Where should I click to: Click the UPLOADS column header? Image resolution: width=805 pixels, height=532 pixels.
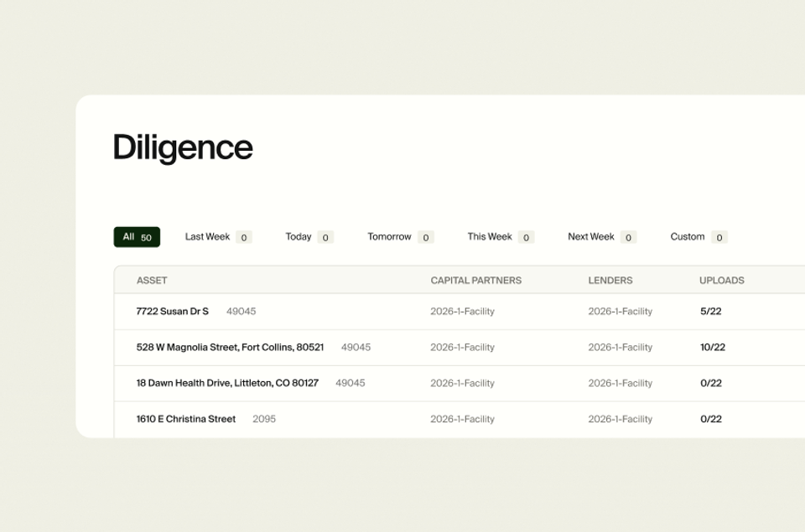click(722, 281)
